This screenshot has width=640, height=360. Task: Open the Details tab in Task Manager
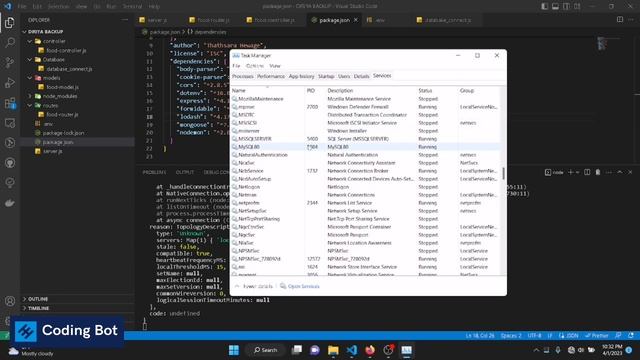[x=362, y=76]
